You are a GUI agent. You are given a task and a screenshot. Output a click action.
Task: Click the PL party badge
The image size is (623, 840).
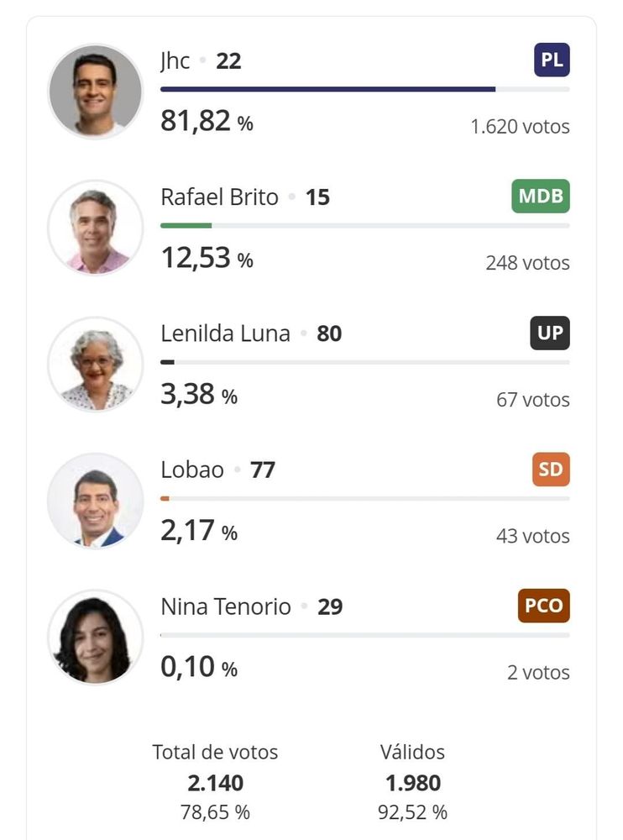(552, 60)
